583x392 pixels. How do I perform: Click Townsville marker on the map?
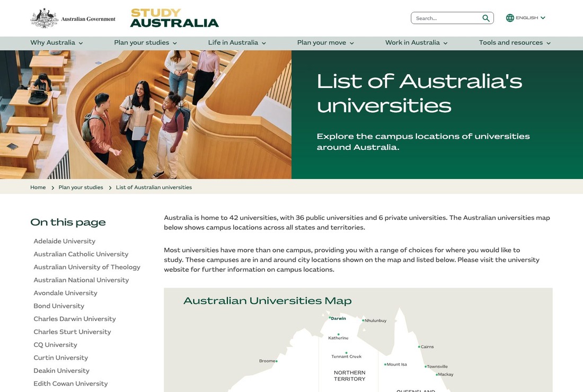pyautogui.click(x=426, y=367)
